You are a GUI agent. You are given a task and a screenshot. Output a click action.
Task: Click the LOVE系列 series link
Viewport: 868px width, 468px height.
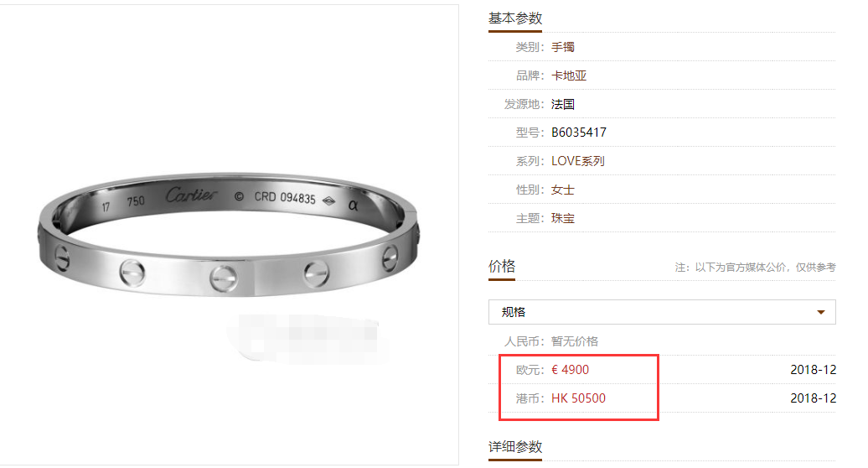(578, 161)
